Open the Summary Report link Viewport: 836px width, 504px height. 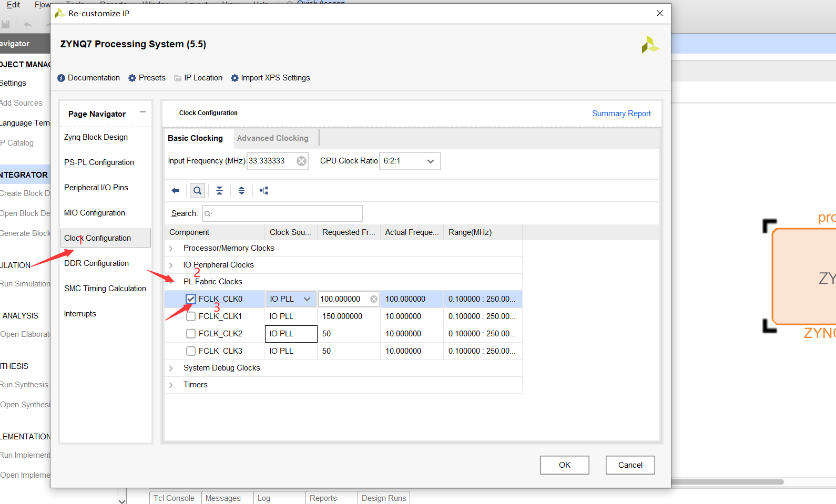(621, 114)
